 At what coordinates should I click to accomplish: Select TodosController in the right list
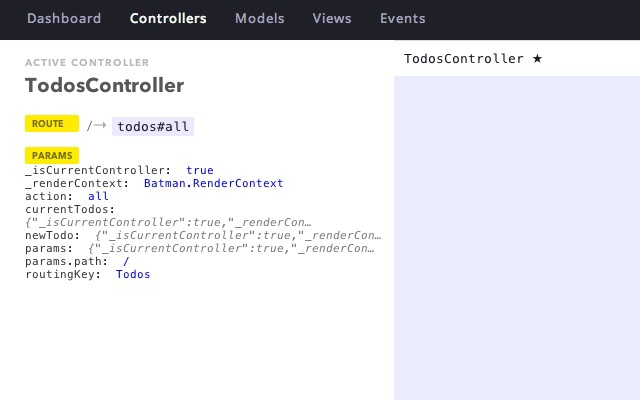pos(464,59)
